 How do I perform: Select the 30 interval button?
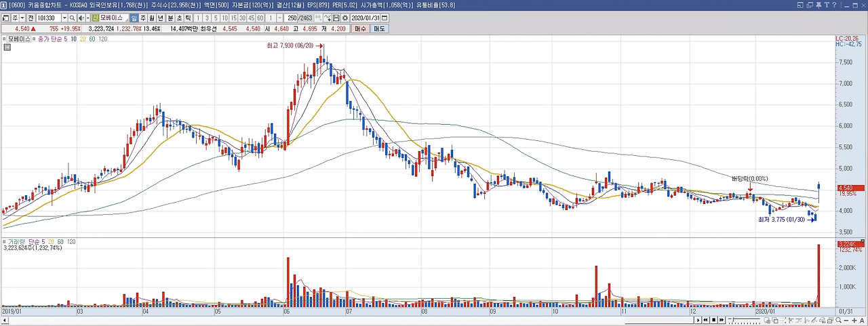(x=242, y=18)
